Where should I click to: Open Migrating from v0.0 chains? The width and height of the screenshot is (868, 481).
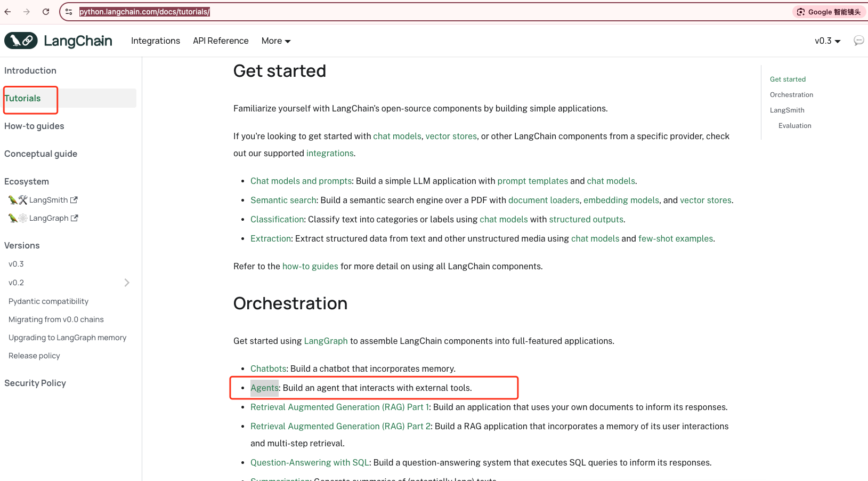point(56,319)
